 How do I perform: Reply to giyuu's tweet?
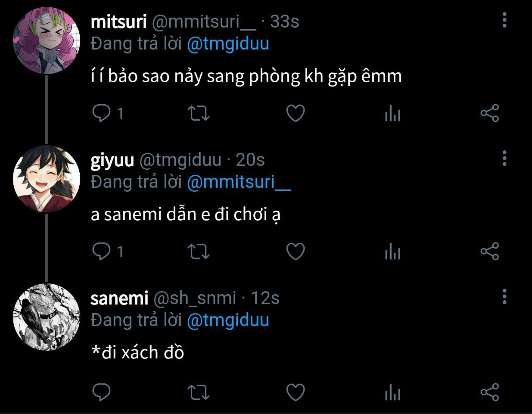(x=102, y=252)
